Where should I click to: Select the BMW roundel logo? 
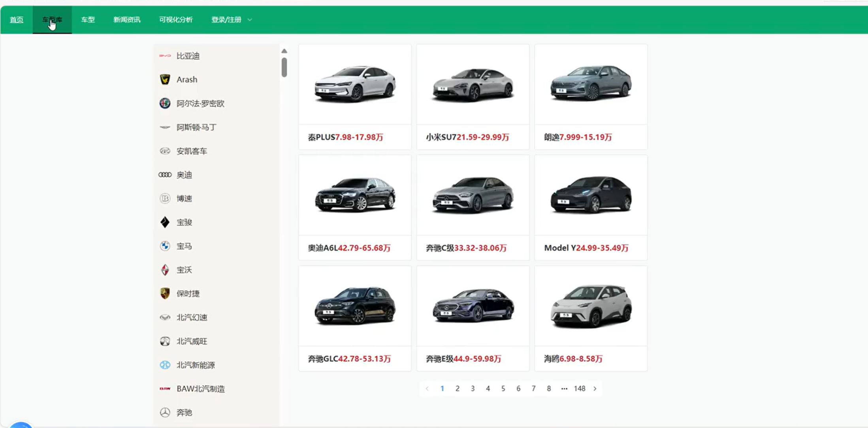point(165,246)
